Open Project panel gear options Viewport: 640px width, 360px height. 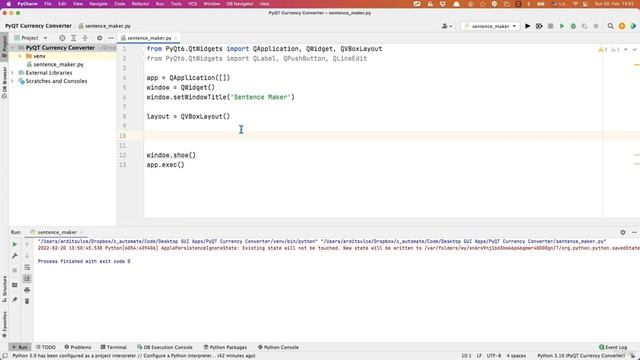[100, 38]
